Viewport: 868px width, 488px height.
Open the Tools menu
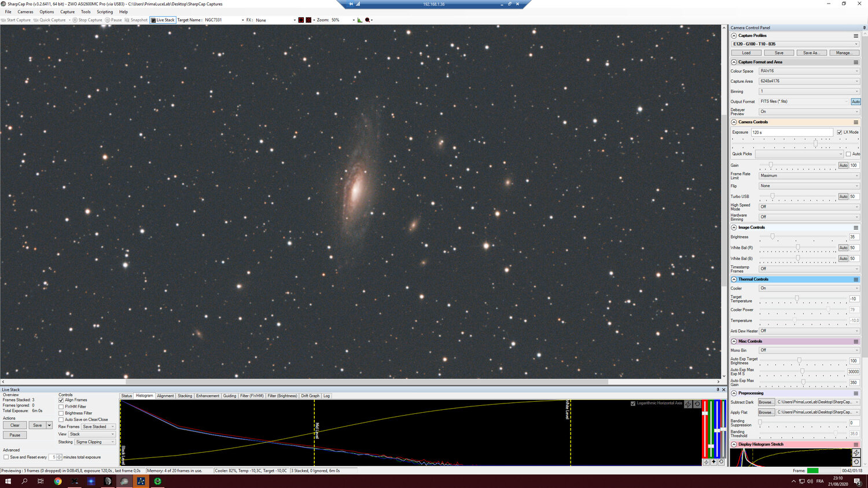[x=86, y=12]
